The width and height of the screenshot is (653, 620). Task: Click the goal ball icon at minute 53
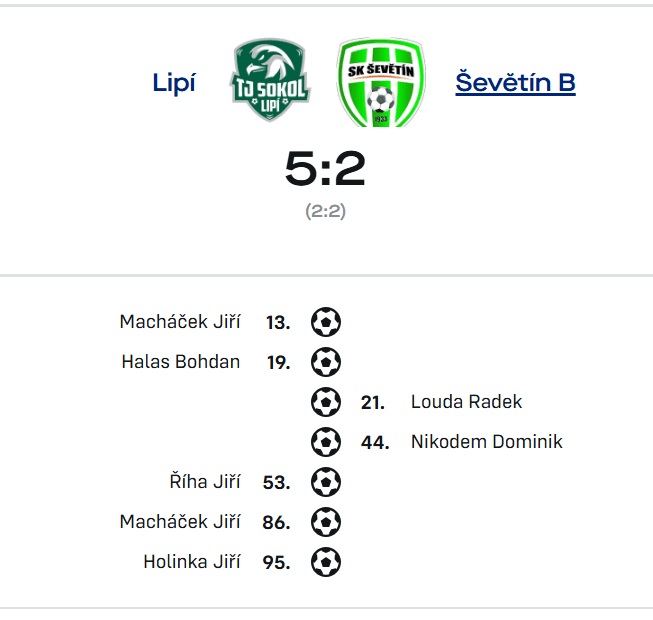[x=326, y=482]
